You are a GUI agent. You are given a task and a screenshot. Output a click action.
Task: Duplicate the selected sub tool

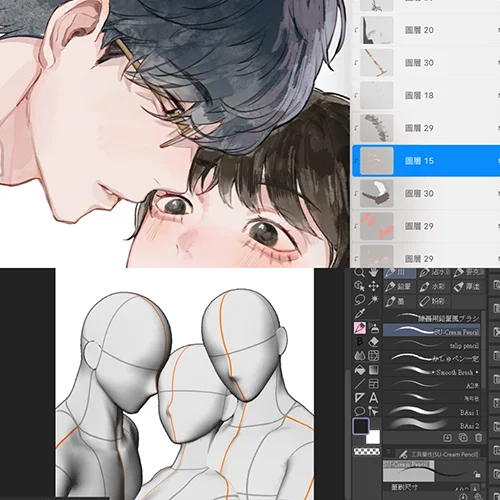pyautogui.click(x=463, y=438)
